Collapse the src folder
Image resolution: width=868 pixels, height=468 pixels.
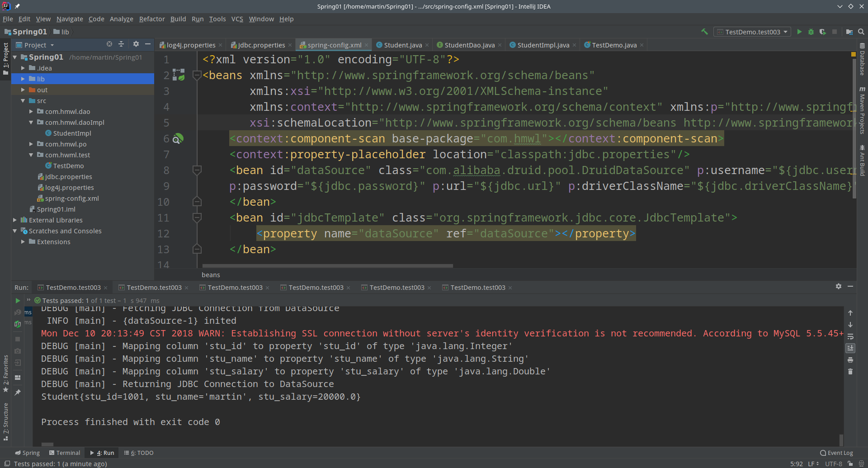pos(23,100)
